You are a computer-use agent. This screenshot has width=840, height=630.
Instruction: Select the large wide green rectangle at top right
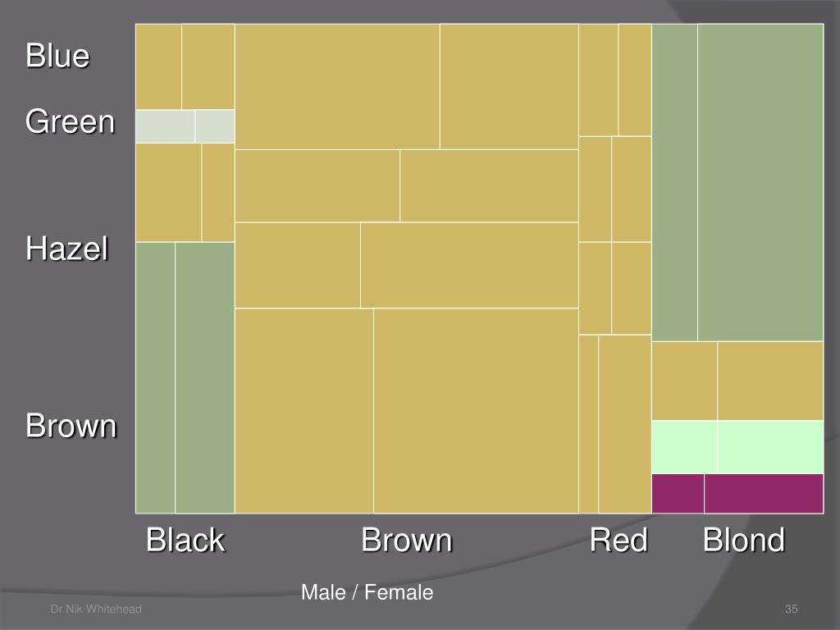[x=760, y=182]
